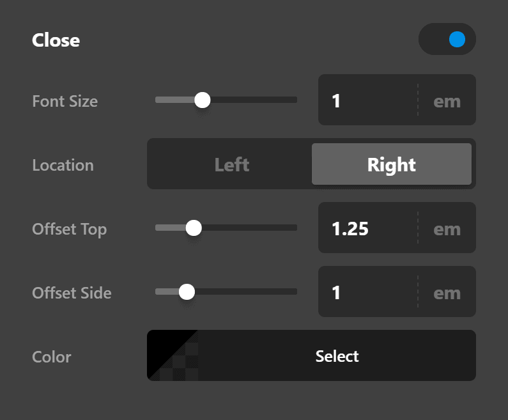Viewport: 508px width, 420px height.
Task: Open Offset Top em unit selector
Action: tap(447, 229)
